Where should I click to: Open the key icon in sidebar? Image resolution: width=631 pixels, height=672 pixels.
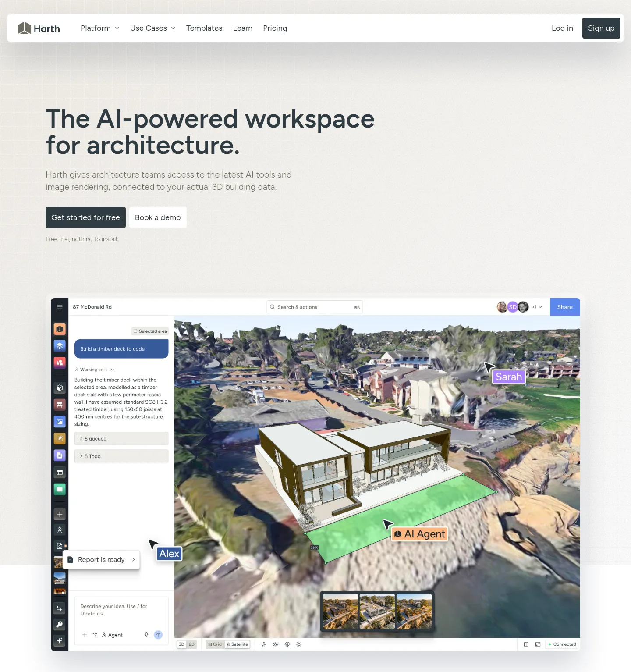tap(60, 624)
